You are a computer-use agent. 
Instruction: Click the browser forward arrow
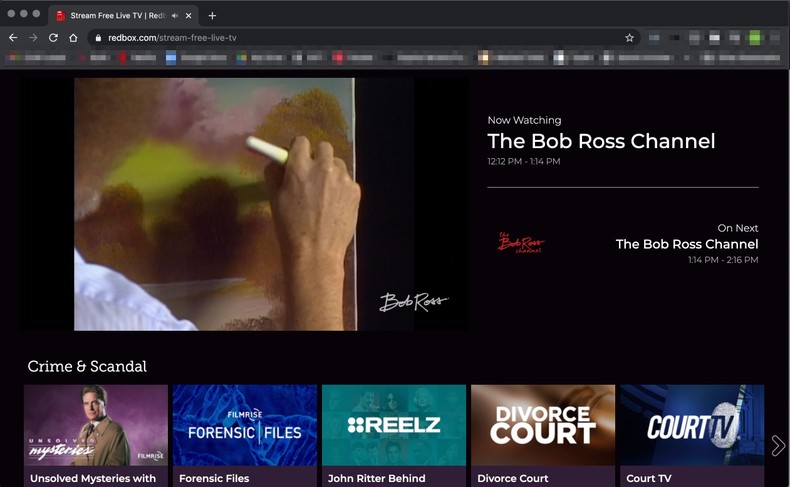point(33,38)
